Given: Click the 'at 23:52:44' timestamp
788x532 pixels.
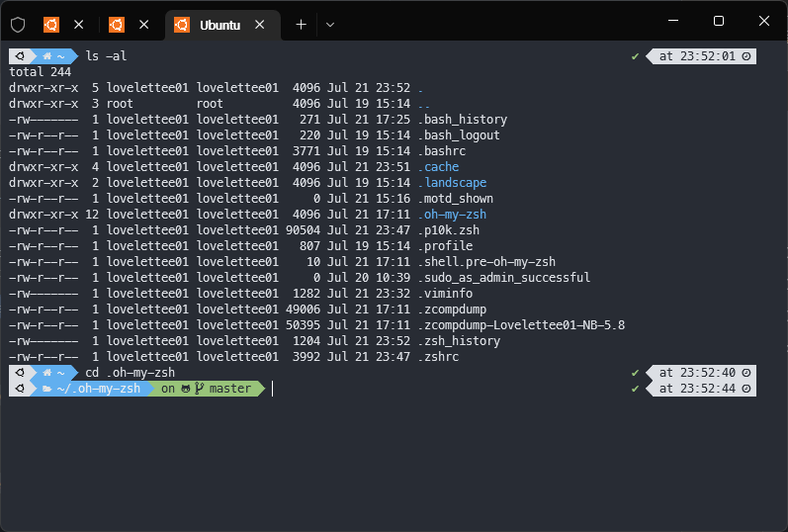Looking at the screenshot, I should point(697,389).
